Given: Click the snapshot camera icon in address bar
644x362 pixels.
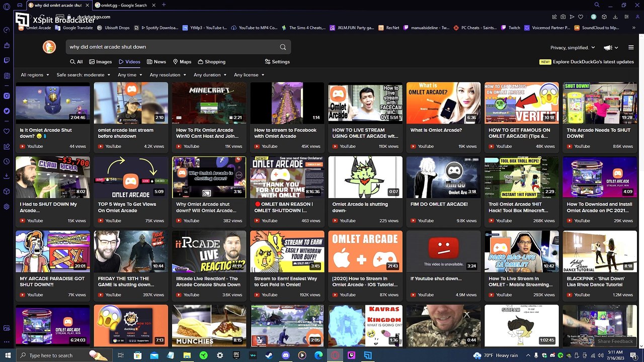Looking at the screenshot, I should [x=563, y=17].
